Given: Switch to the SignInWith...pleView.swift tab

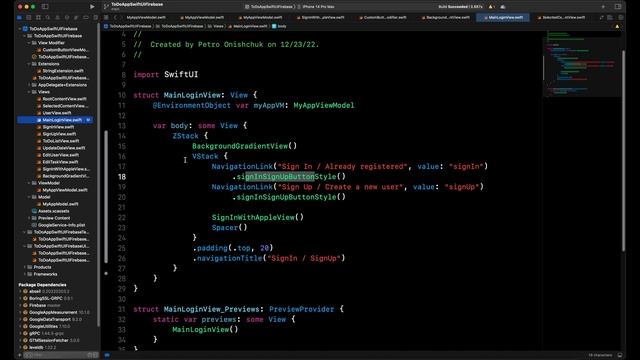Looking at the screenshot, I should coord(321,18).
